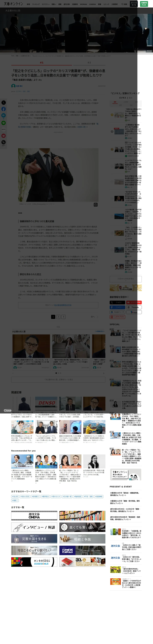This screenshot has width=153, height=644.
Task: Share via Hatena Bookmark icon
Action: pyautogui.click(x=4, y=115)
